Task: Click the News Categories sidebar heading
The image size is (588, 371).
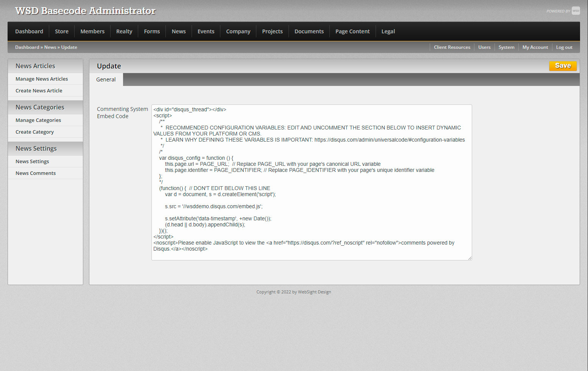Action: 40,107
